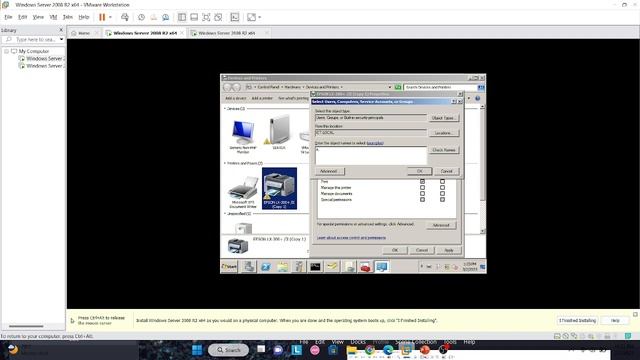The width and height of the screenshot is (640, 360).
Task: Deny the Print permission
Action: pos(442,181)
